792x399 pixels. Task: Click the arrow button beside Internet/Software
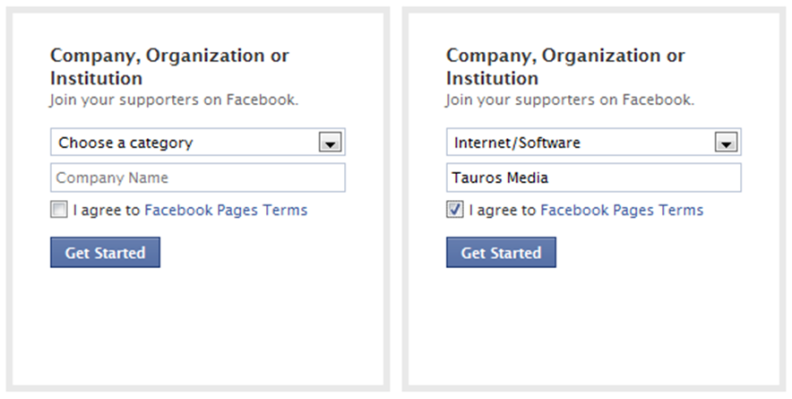[726, 142]
